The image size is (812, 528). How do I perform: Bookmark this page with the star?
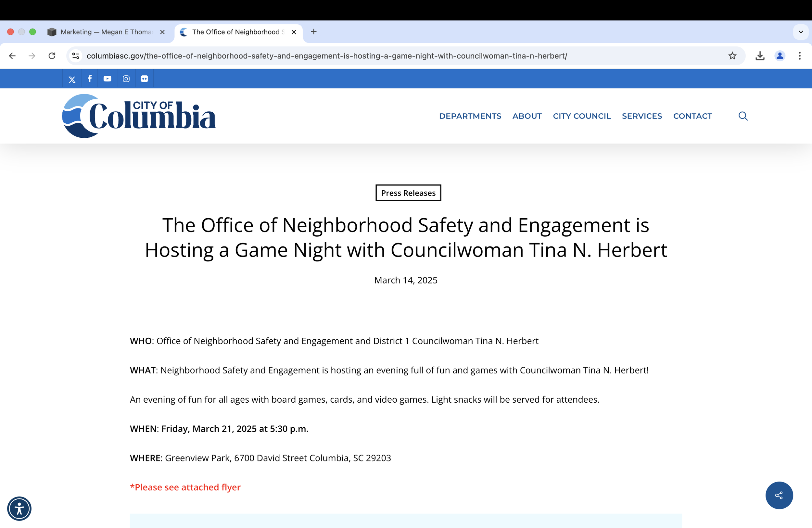click(732, 56)
